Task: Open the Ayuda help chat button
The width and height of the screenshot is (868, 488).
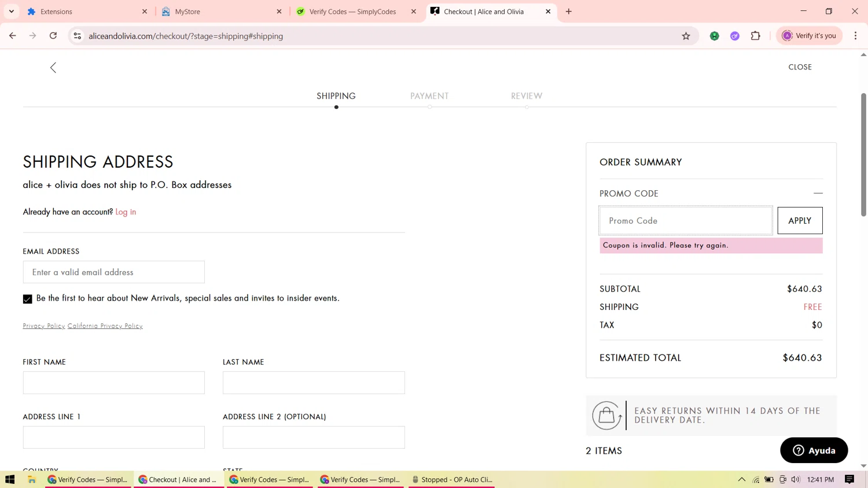Action: pos(814,450)
